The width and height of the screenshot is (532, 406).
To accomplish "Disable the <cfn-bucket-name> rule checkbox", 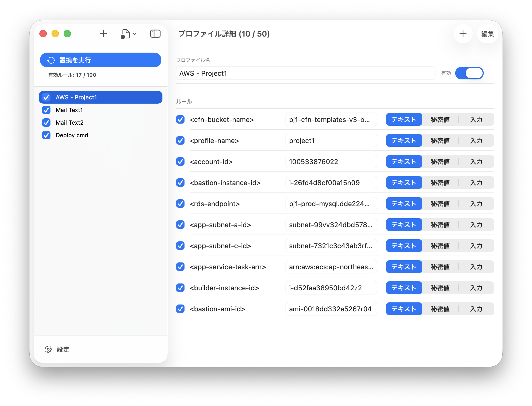I will (180, 119).
